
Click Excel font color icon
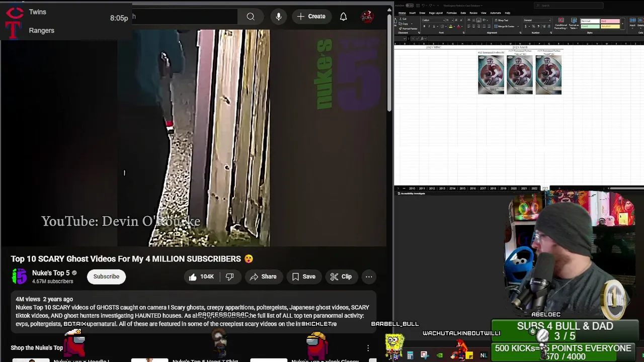(x=459, y=26)
